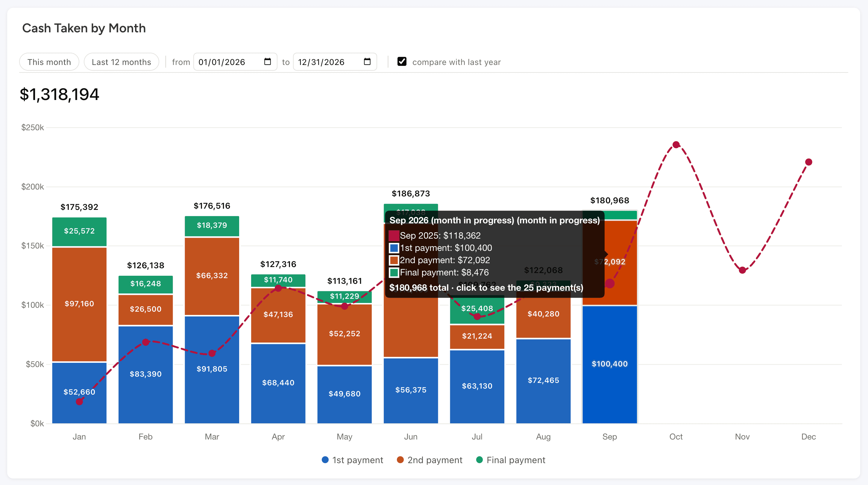
Task: Click the Feb $83,390 first payment segment
Action: click(145, 375)
